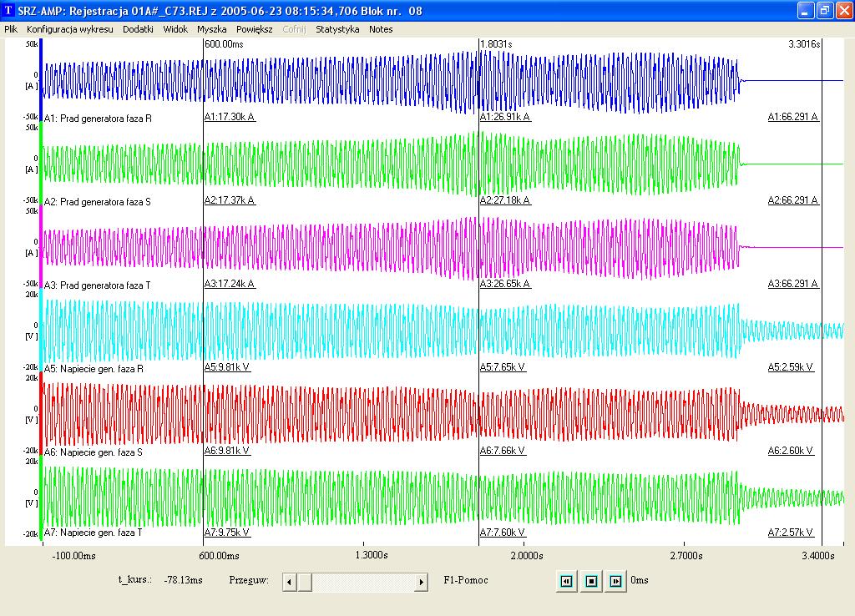Image resolution: width=855 pixels, height=616 pixels.
Task: Click the T application icon in title bar
Action: click(8, 10)
